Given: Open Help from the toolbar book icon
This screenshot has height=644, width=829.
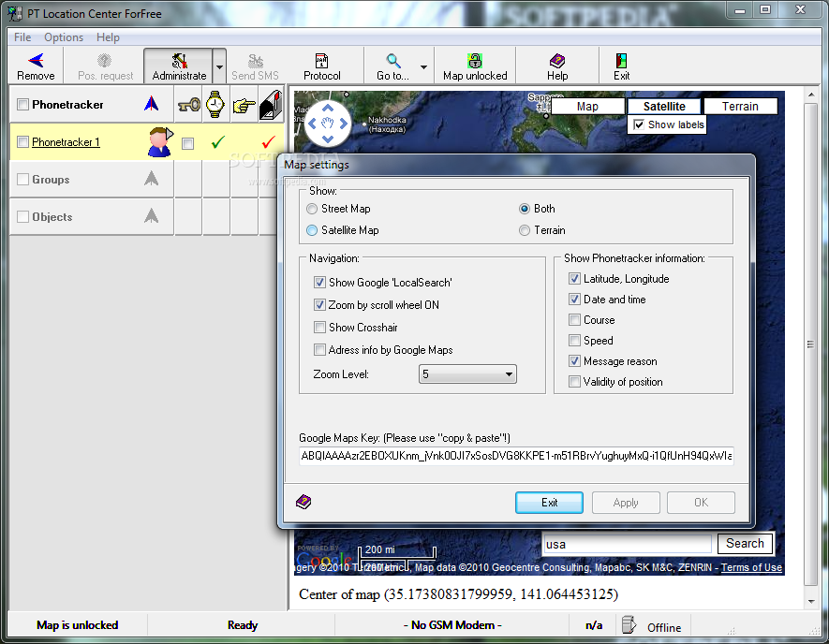Looking at the screenshot, I should (557, 61).
